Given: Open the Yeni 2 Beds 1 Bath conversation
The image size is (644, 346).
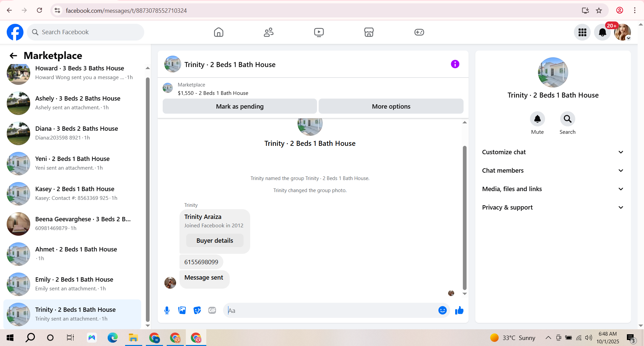Looking at the screenshot, I should (72, 163).
